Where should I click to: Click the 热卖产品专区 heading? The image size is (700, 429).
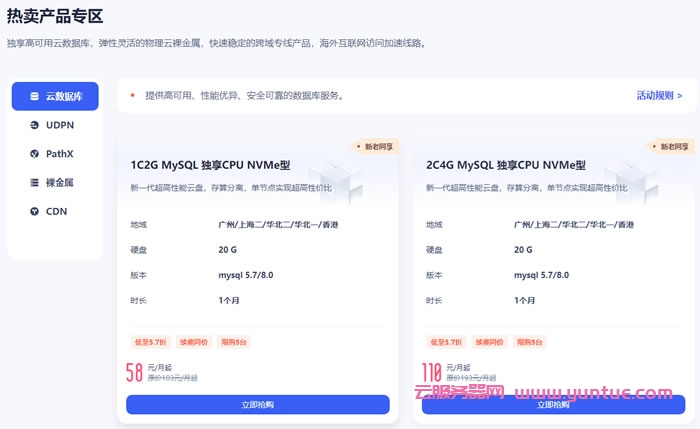pyautogui.click(x=54, y=16)
